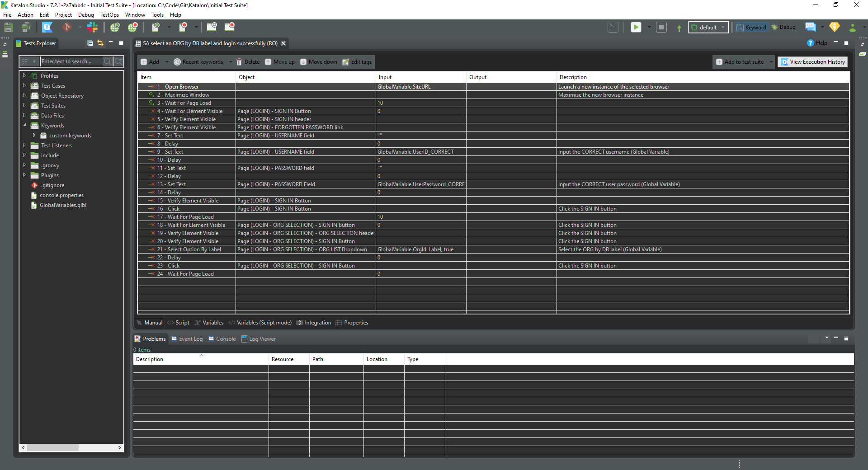Launch the Web Spy globe icon
The width and height of the screenshot is (868, 470).
pos(115,28)
